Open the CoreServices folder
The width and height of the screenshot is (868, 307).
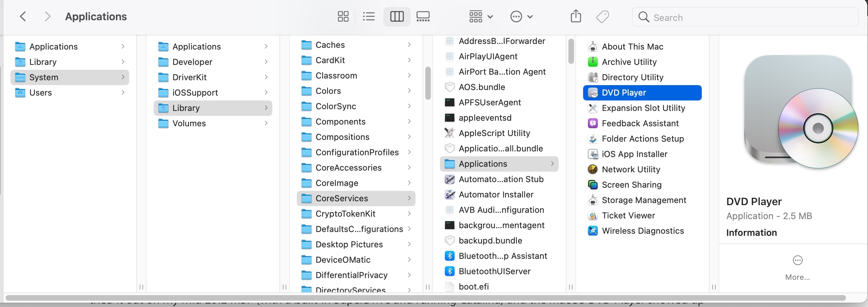coord(356,199)
